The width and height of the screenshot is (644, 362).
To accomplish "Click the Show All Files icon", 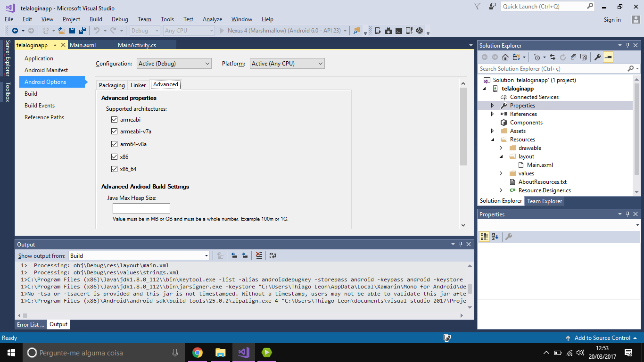I will pyautogui.click(x=584, y=57).
